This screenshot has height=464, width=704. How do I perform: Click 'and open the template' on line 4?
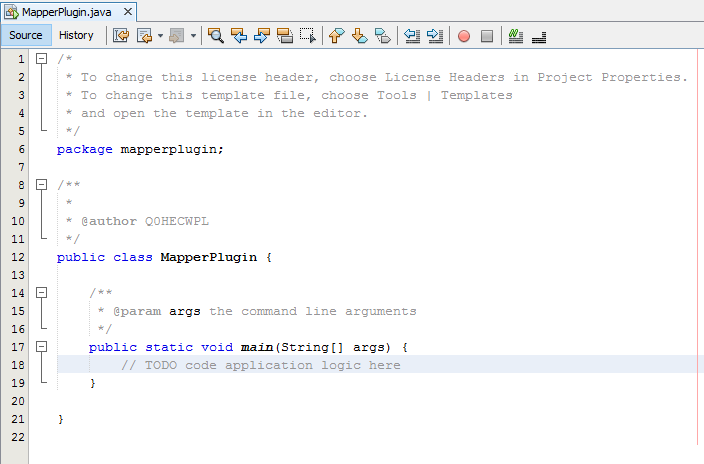pyautogui.click(x=165, y=113)
